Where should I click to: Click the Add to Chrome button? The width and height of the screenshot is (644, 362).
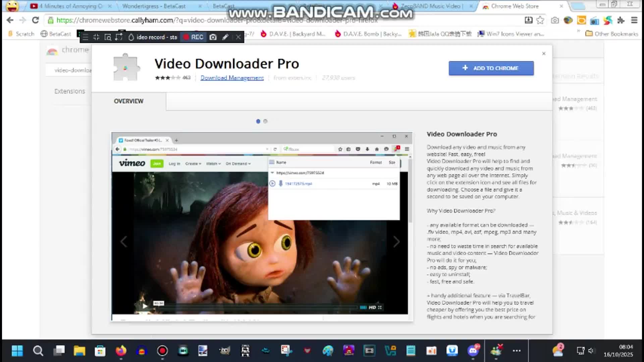pos(491,68)
